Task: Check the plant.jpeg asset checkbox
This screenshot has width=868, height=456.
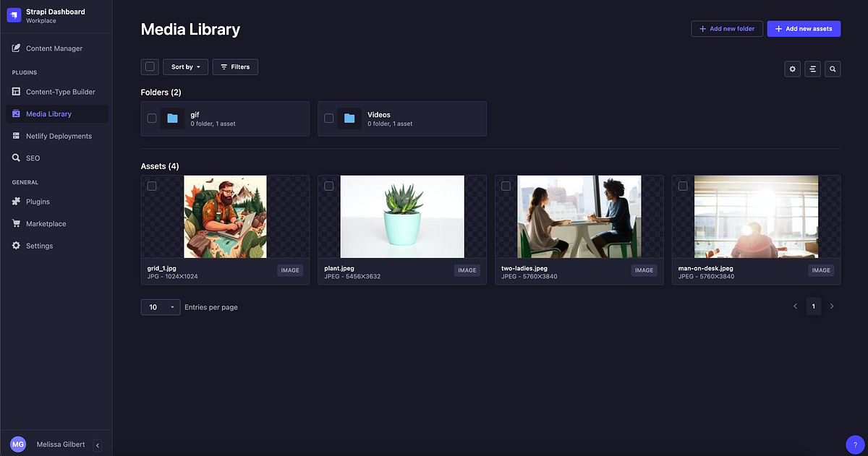Action: (x=329, y=186)
